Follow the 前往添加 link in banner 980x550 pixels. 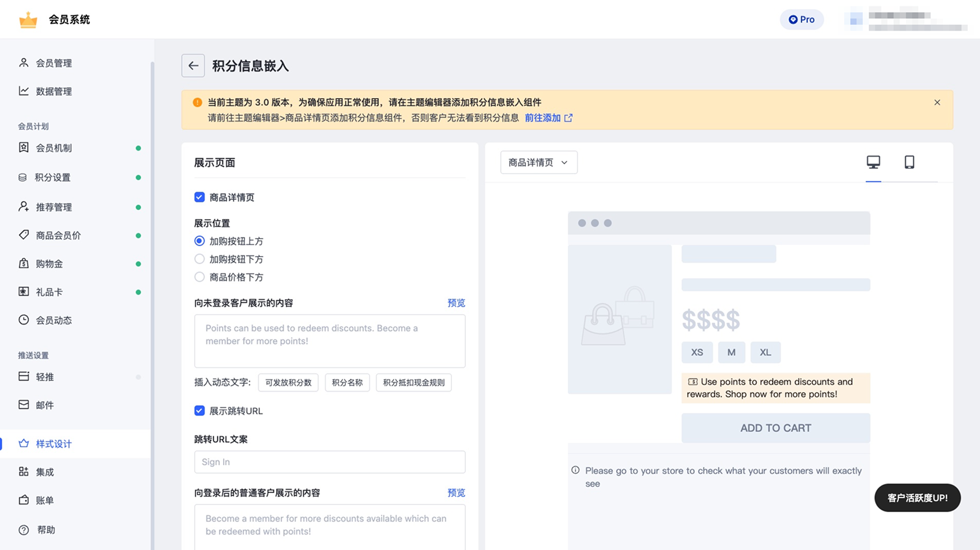coord(542,118)
